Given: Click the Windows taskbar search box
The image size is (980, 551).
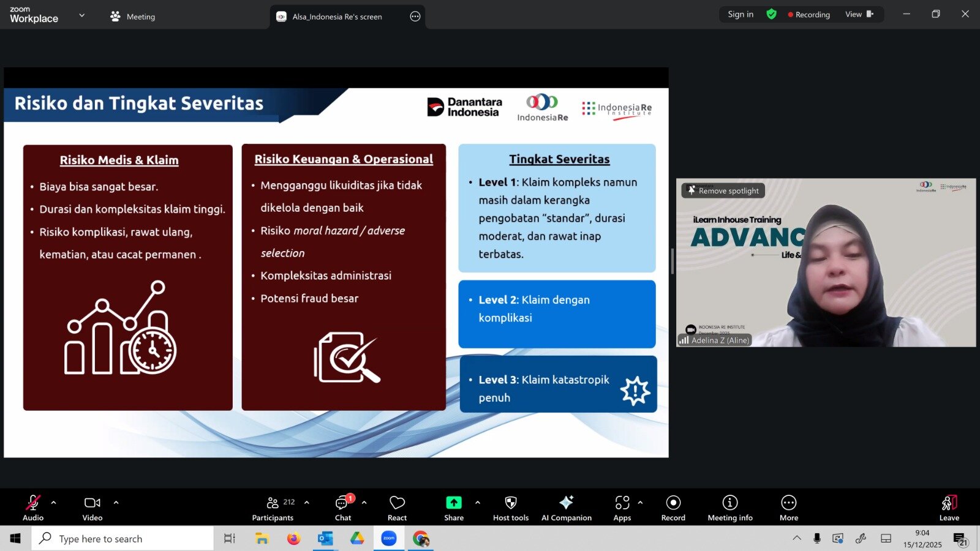Looking at the screenshot, I should click(x=123, y=539).
